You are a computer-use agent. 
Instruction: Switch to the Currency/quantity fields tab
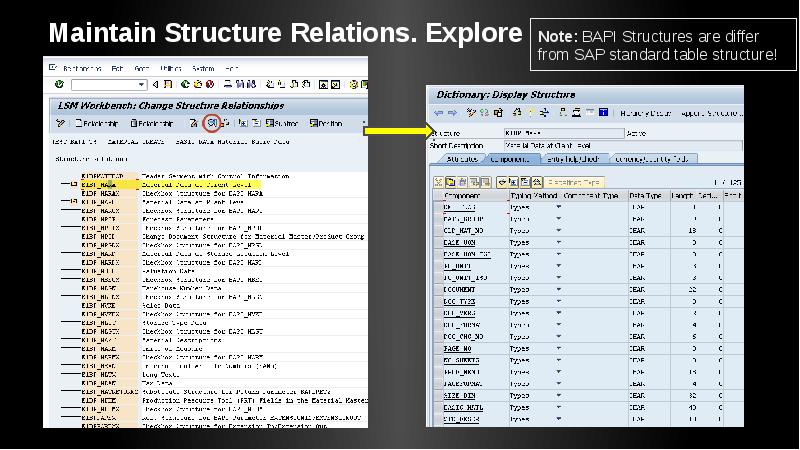tap(653, 159)
